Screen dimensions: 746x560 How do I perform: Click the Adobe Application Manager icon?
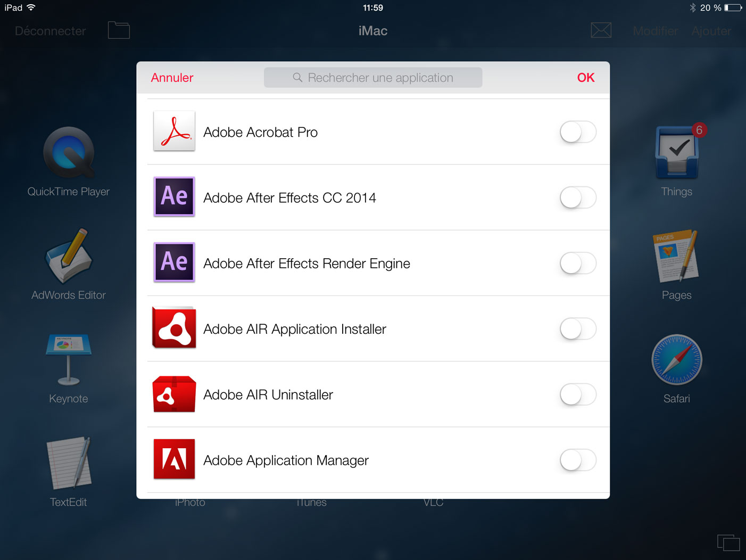174,459
